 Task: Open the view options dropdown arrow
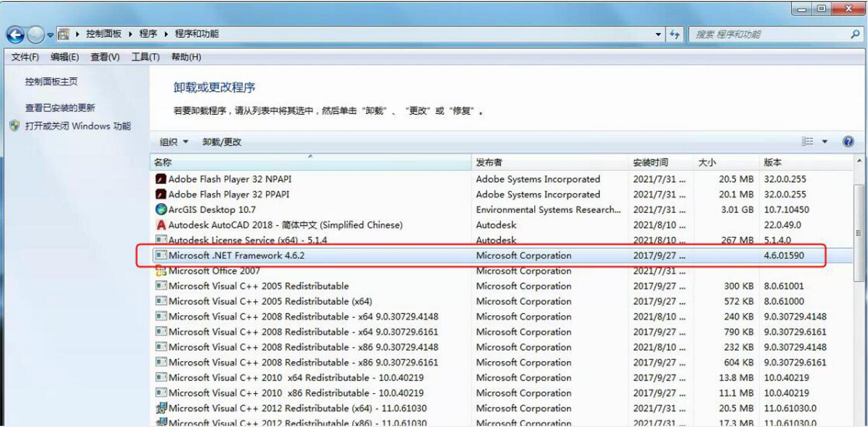(x=824, y=141)
